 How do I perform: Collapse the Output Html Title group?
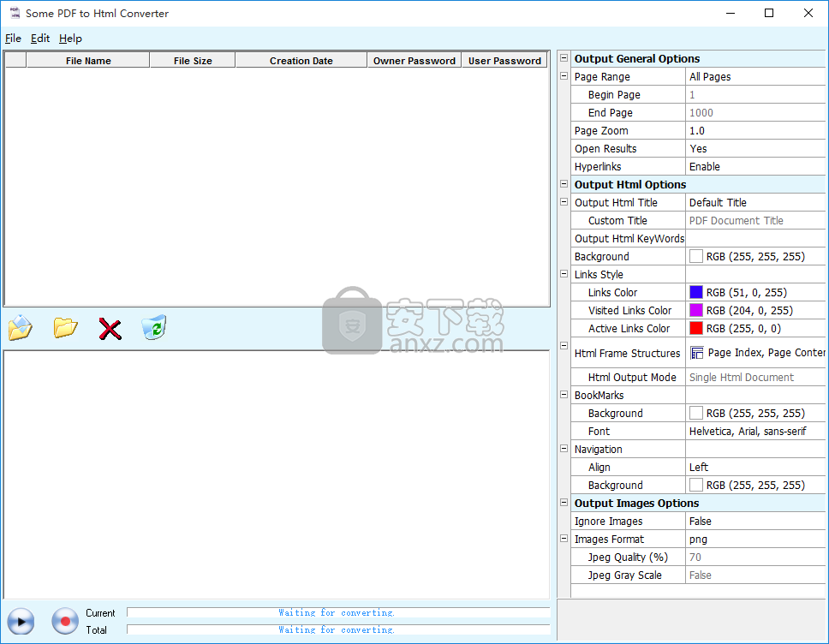564,202
